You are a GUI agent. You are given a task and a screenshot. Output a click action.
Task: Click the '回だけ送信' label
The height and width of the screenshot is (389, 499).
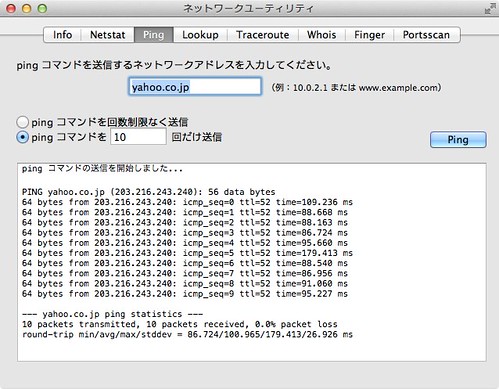(x=197, y=137)
